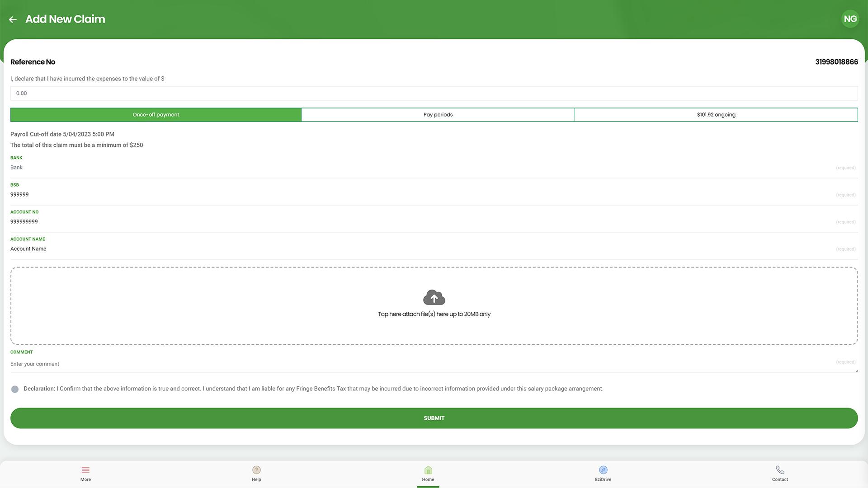Click the minimum of $250 notice
The image size is (868, 488).
77,145
